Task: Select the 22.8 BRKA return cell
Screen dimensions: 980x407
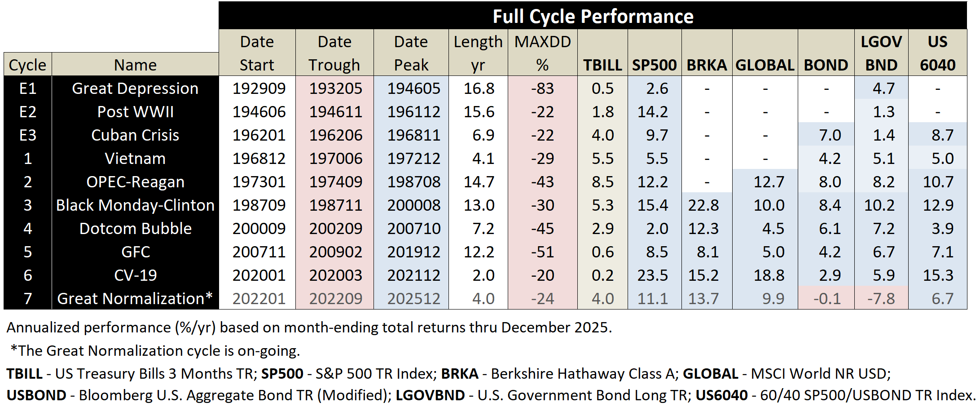Action: [703, 205]
